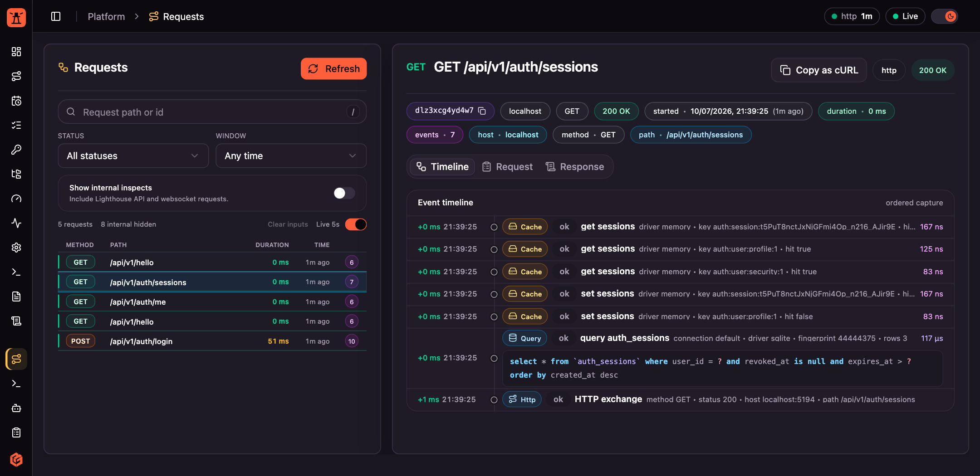
Task: Click the Request path or id search field
Action: [x=212, y=112]
